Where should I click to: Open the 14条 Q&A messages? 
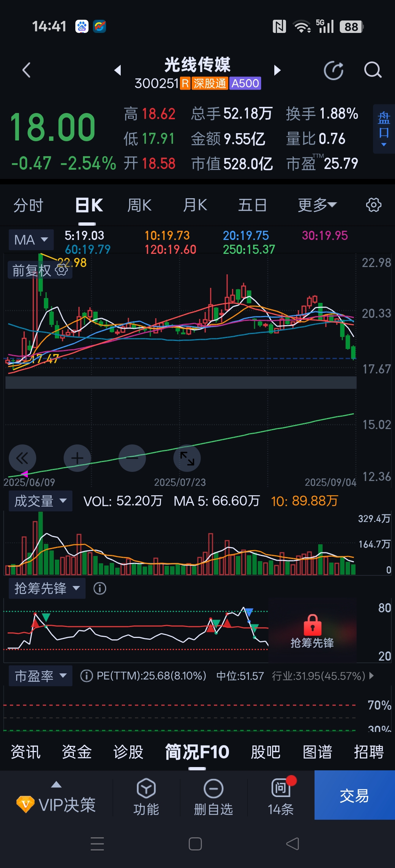pyautogui.click(x=281, y=797)
